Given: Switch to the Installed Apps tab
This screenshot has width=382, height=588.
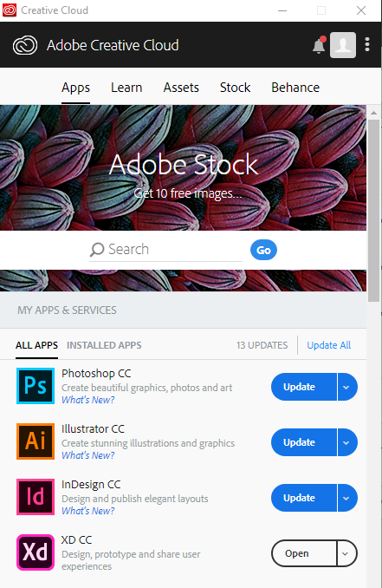Looking at the screenshot, I should pyautogui.click(x=104, y=345).
